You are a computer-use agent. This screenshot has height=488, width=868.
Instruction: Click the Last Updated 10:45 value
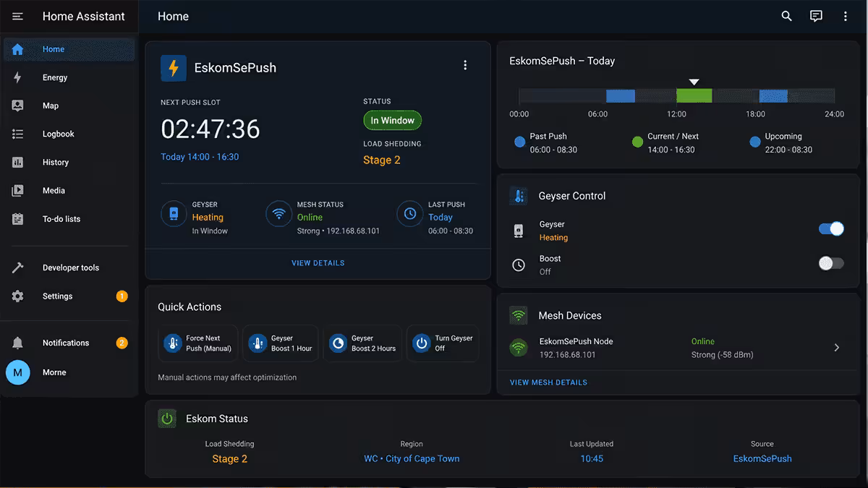click(x=592, y=459)
